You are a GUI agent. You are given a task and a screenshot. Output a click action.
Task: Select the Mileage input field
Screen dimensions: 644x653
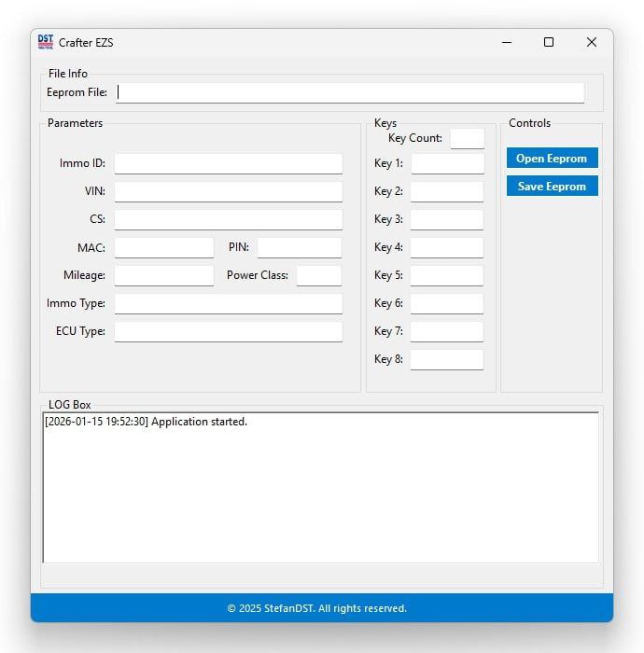tap(164, 275)
